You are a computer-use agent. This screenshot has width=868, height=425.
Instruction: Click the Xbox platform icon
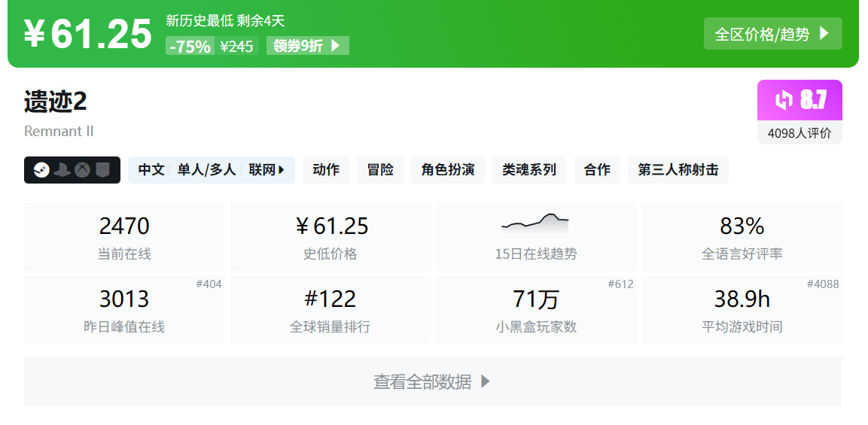pos(82,170)
